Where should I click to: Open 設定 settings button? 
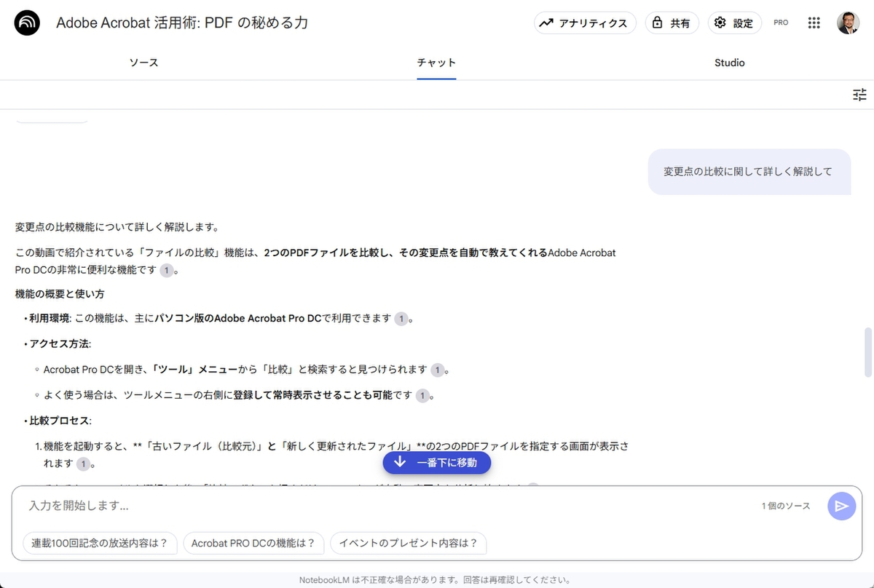[734, 23]
